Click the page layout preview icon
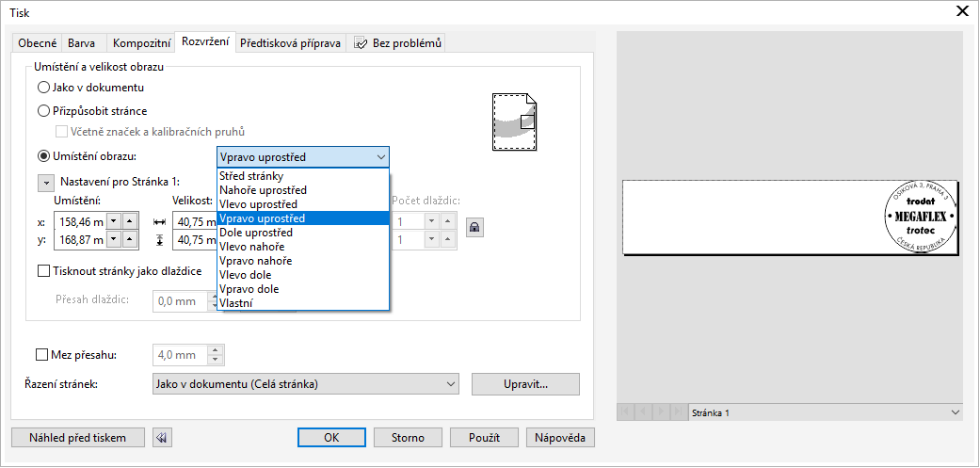 (514, 121)
